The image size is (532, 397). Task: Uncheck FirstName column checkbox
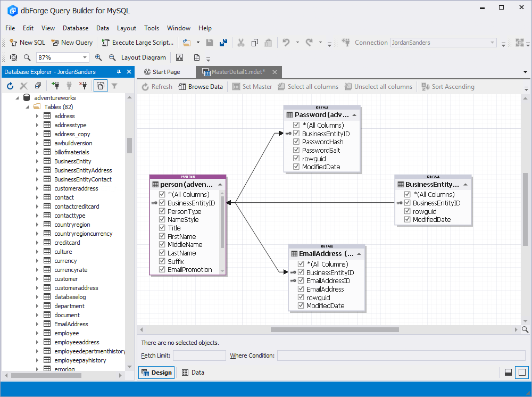coord(162,236)
